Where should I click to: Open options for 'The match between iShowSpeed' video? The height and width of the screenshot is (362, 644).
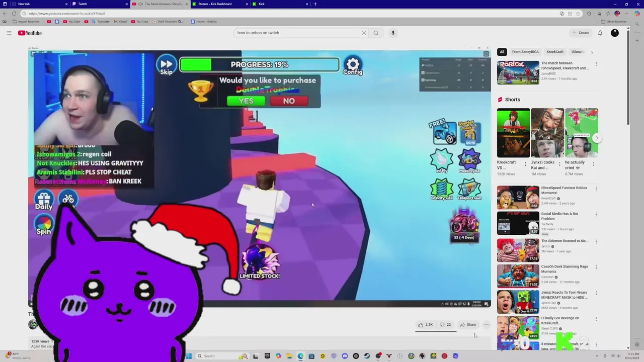596,64
